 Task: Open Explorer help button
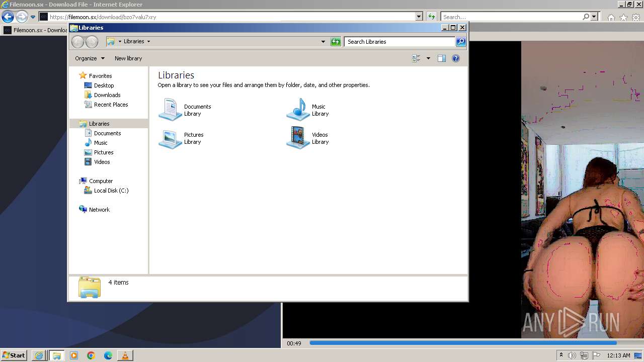pos(456,58)
